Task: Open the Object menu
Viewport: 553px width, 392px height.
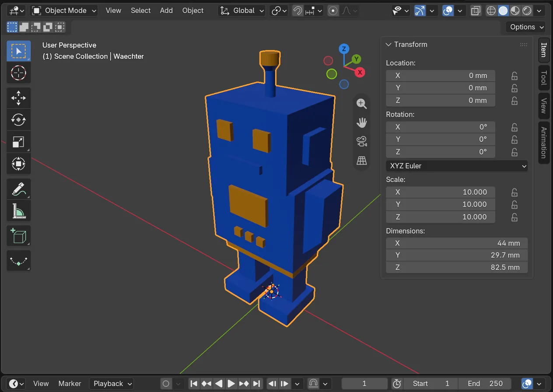Action: pos(193,10)
